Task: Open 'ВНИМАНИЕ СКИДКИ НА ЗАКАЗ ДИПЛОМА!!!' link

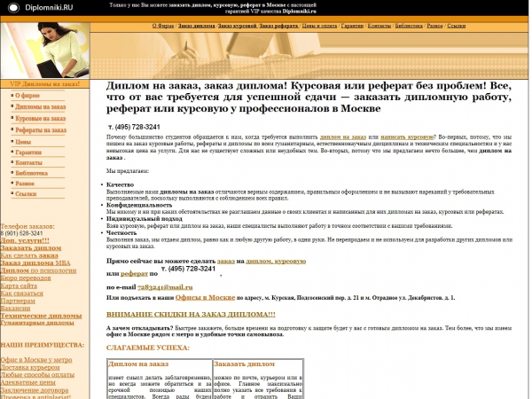Action: (191, 315)
